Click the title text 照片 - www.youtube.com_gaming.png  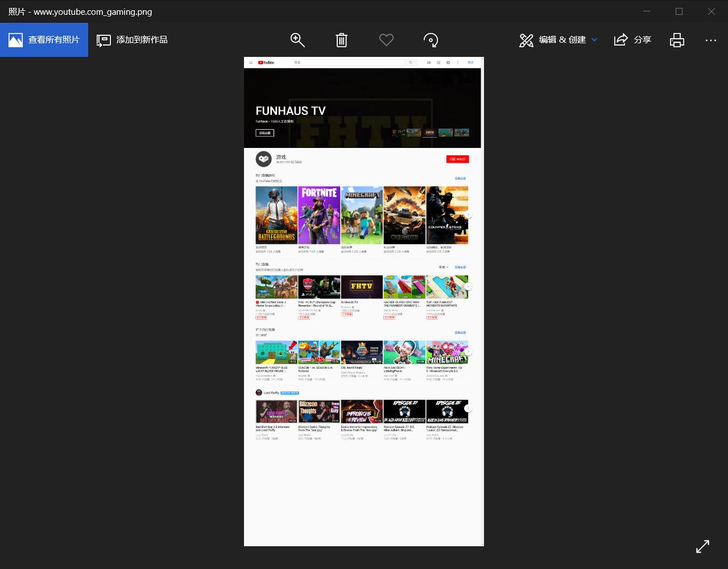(80, 11)
